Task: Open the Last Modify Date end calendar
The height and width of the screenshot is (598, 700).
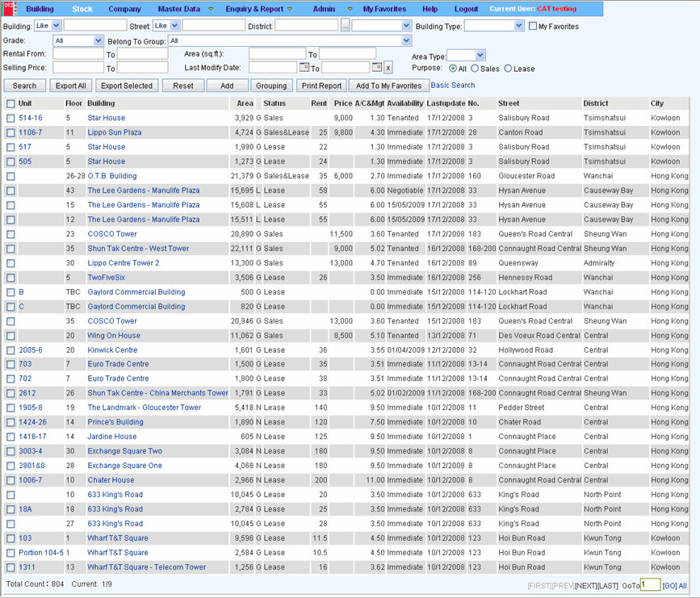Action: pos(376,68)
